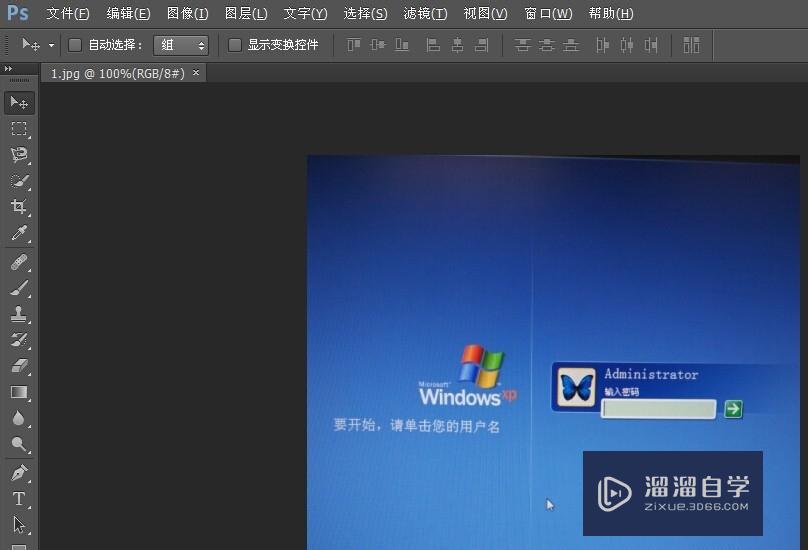Open the 图像(I) menu
This screenshot has height=550, width=808.
[x=188, y=13]
